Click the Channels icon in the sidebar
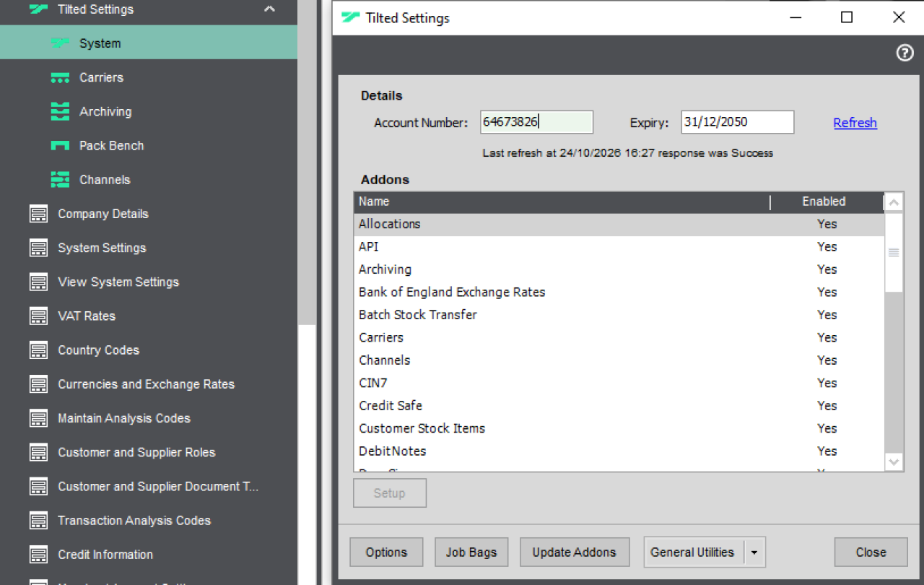Screen dimensions: 924x585 click(x=61, y=179)
